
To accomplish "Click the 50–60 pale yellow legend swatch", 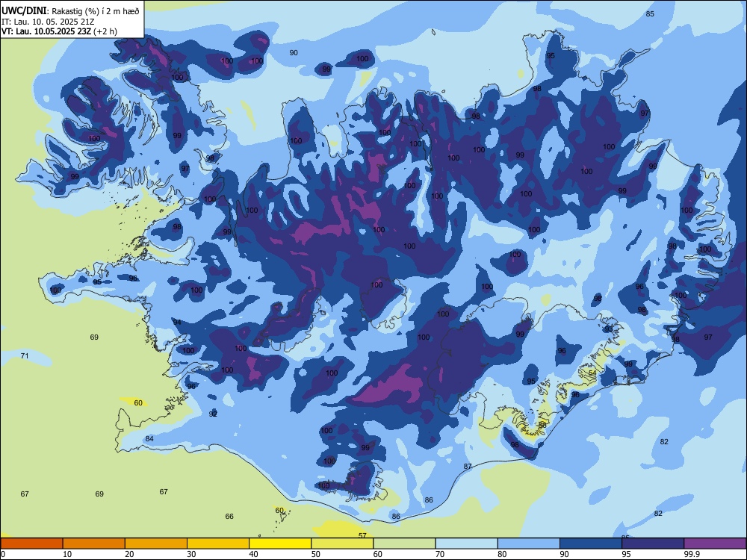I will (x=343, y=544).
